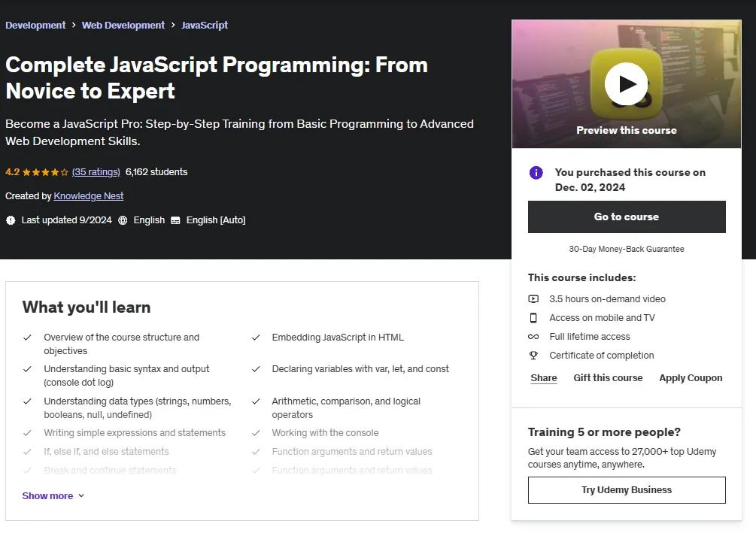The image size is (756, 536).
Task: Click the closed captions icon
Action: [175, 220]
